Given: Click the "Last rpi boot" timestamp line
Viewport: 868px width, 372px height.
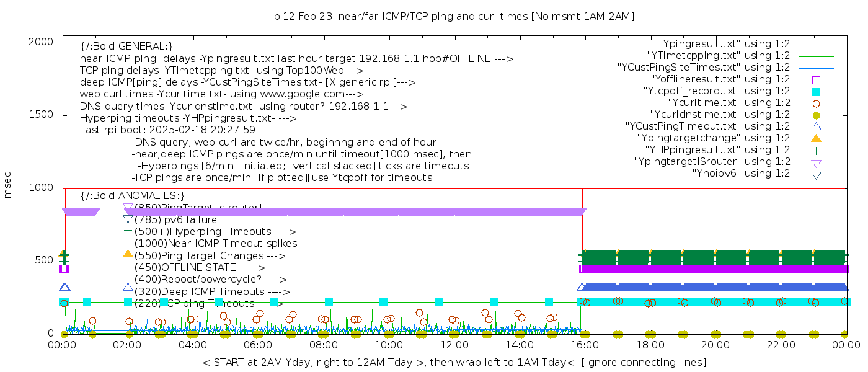Looking at the screenshot, I should [167, 130].
